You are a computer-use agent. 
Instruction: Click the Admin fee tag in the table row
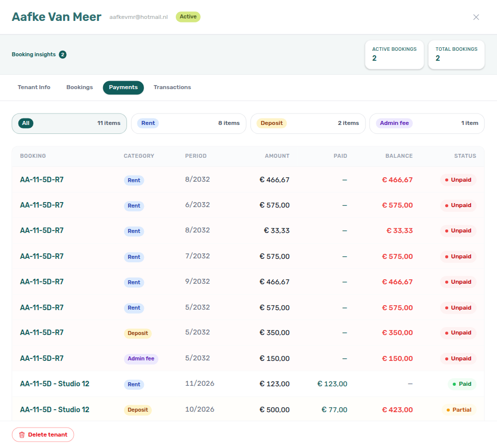tap(141, 359)
